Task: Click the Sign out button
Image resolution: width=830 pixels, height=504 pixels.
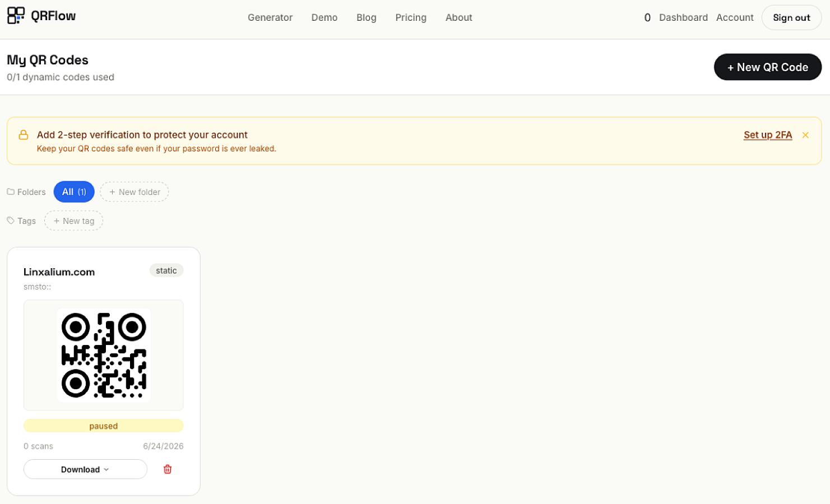Action: (x=791, y=17)
